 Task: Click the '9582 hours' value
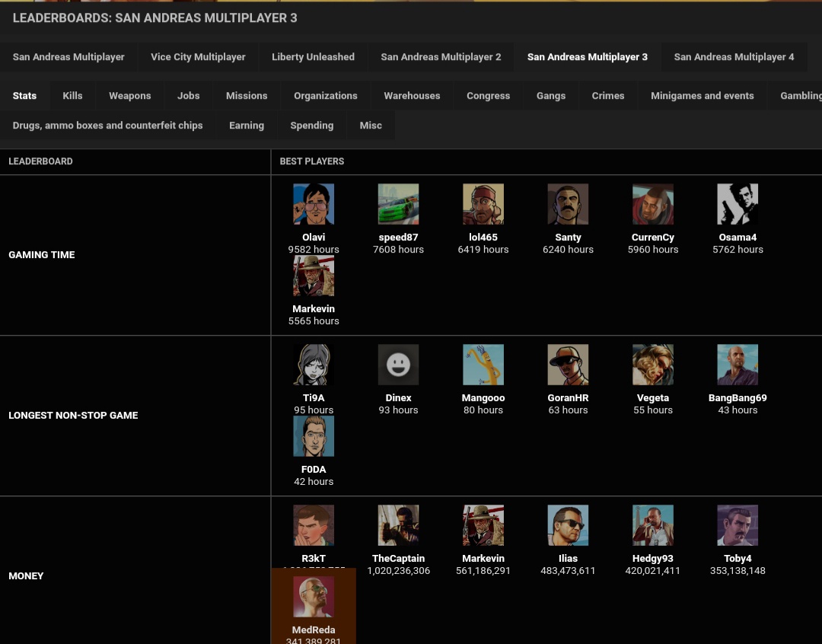tap(314, 250)
